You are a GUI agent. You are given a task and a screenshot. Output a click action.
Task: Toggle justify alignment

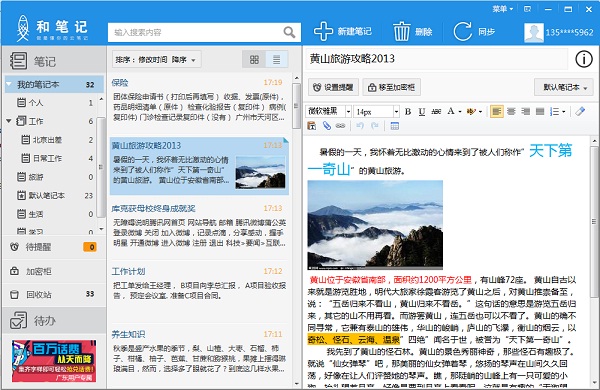pos(540,111)
